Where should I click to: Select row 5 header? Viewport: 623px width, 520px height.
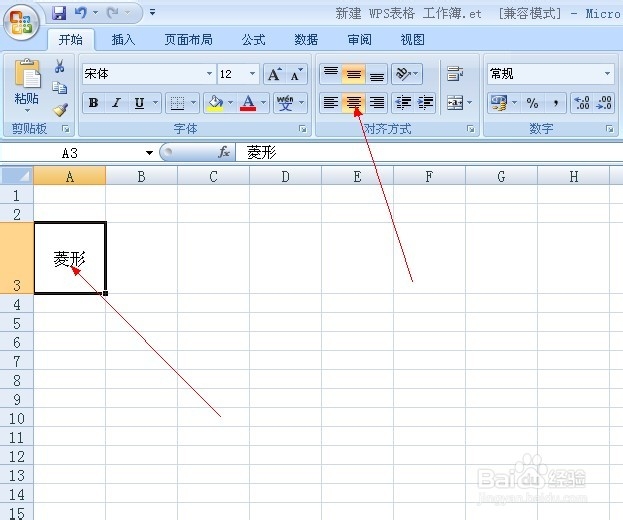pyautogui.click(x=17, y=323)
